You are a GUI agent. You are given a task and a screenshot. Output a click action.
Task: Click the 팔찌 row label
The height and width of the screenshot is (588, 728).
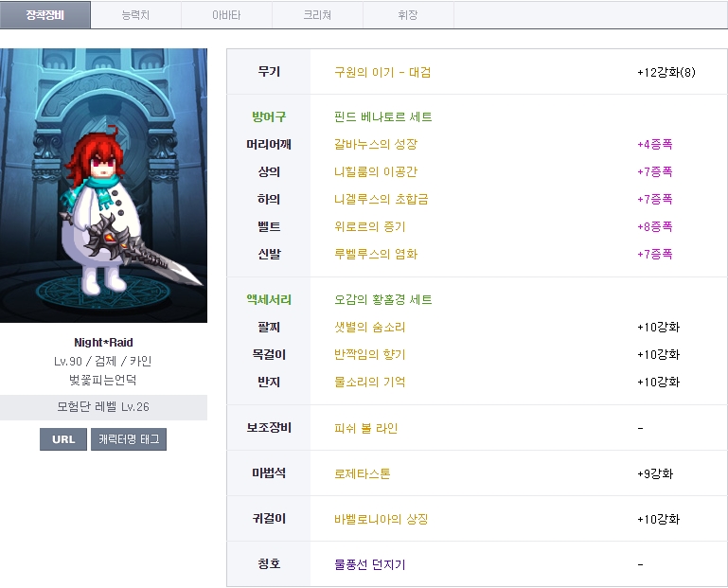[x=269, y=327]
